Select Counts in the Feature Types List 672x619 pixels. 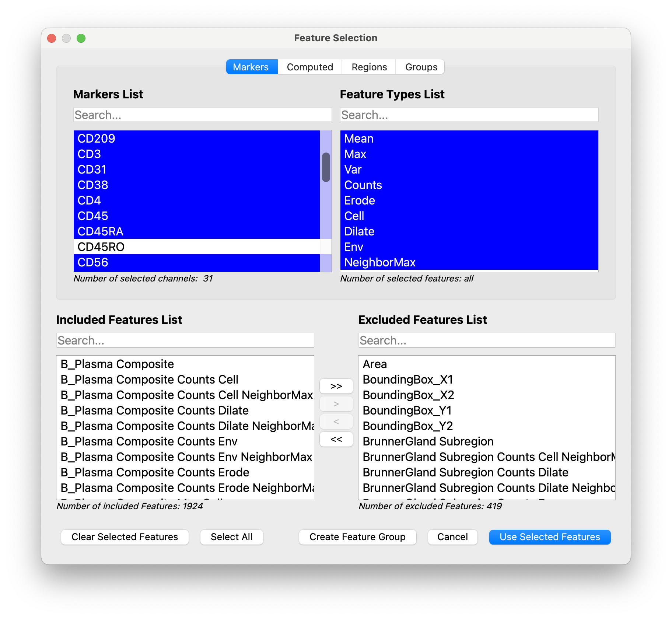pos(363,185)
